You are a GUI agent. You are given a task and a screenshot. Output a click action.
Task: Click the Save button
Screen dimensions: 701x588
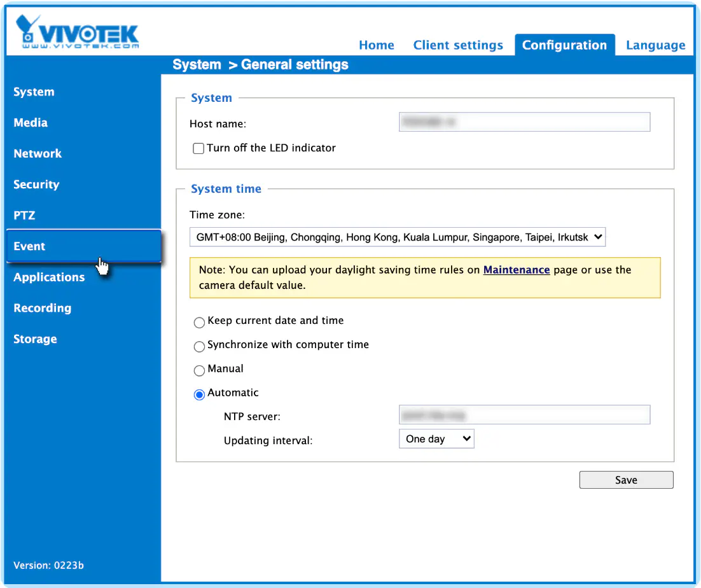tap(626, 480)
